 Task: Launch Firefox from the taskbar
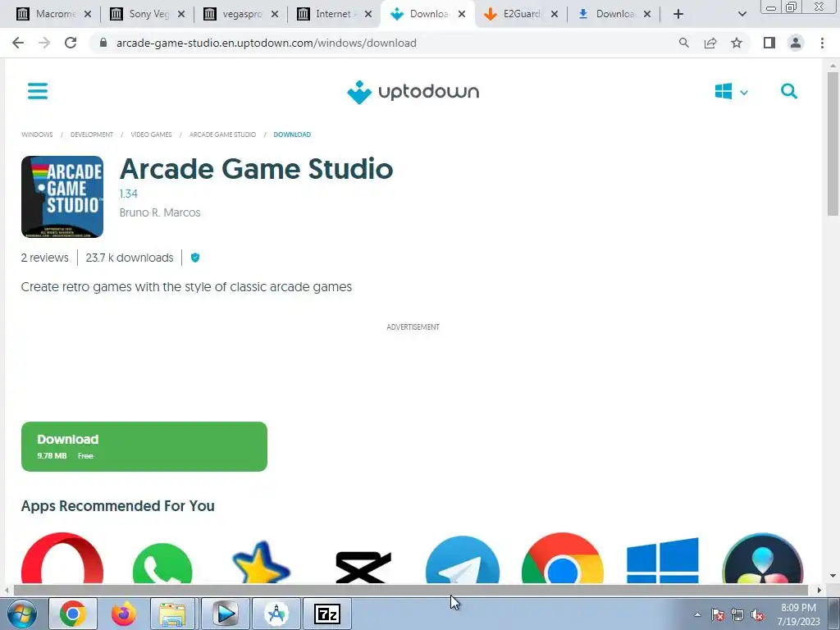[124, 614]
